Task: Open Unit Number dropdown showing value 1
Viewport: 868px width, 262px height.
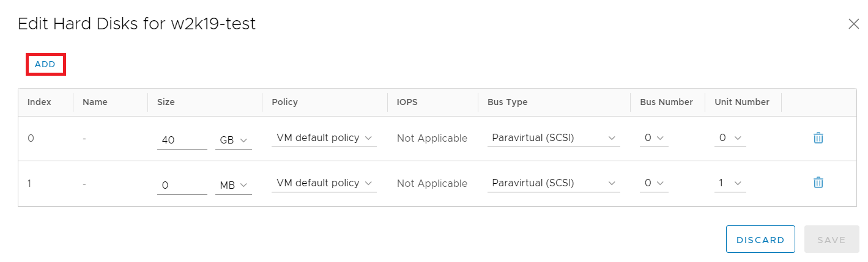Action: tap(730, 183)
